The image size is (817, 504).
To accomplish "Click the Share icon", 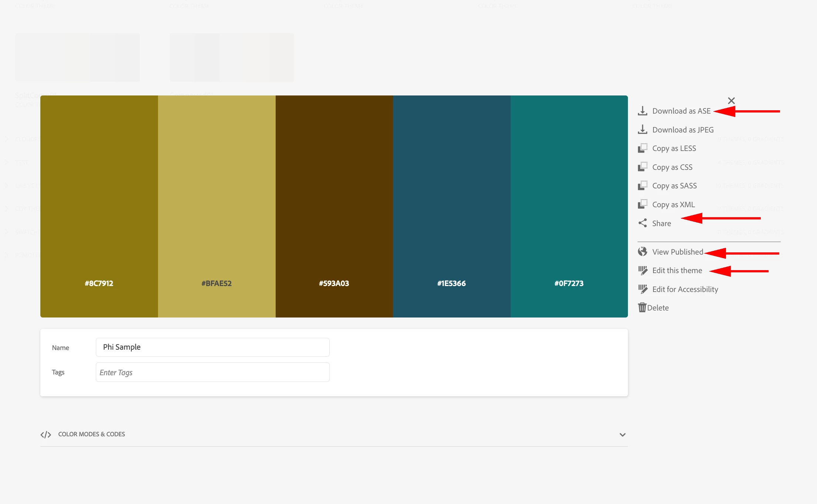I will [642, 223].
